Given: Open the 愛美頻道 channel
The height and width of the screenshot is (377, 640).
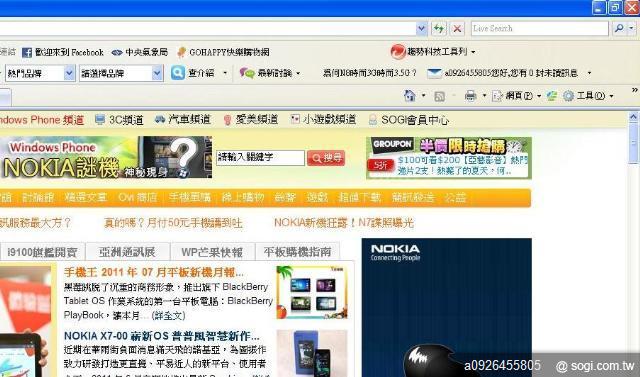Looking at the screenshot, I should [x=251, y=120].
